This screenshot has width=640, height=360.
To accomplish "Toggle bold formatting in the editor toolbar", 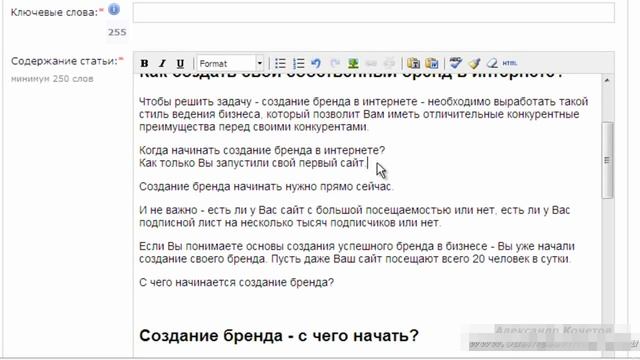I will coord(144,63).
